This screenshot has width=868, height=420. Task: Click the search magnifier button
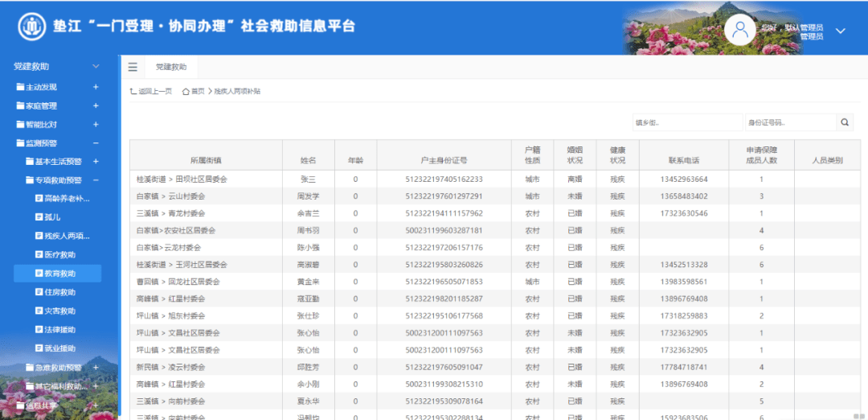tap(845, 122)
